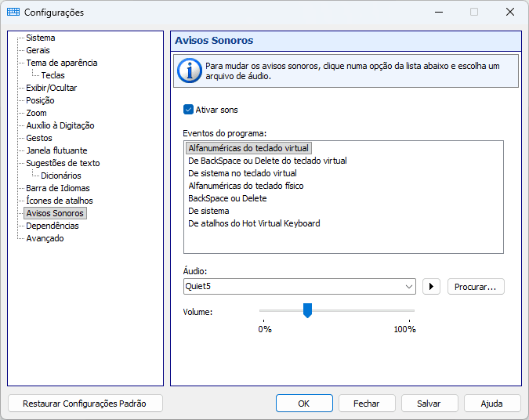Select the Teclas sub-item
529x420 pixels.
(53, 75)
